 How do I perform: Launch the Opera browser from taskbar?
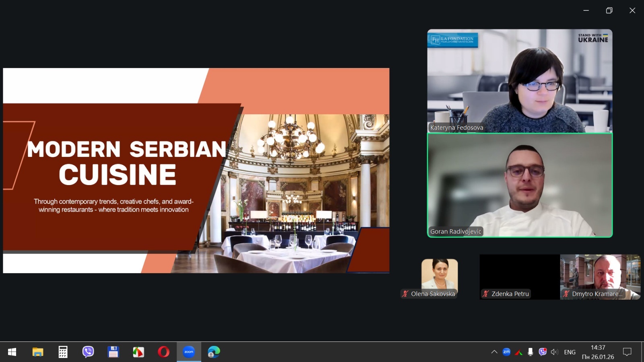(x=163, y=352)
